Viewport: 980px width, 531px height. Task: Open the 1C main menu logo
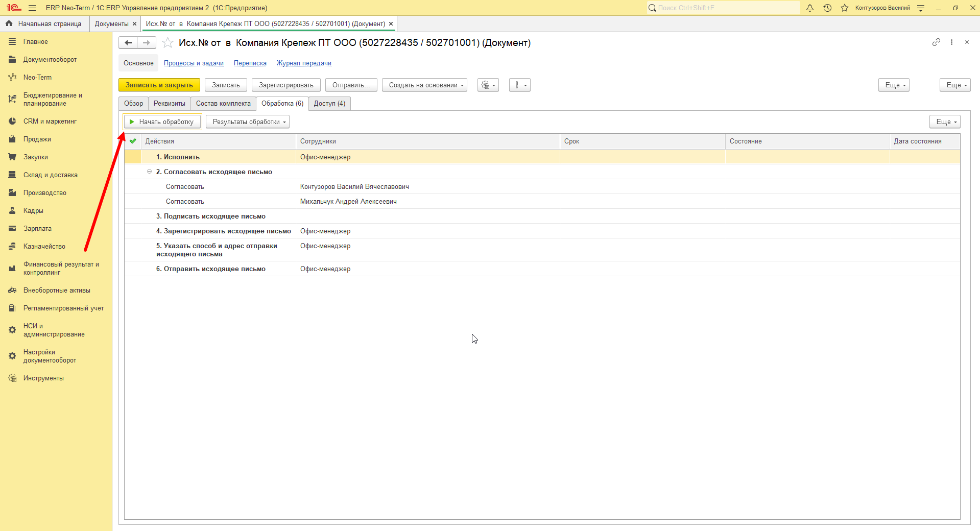coord(14,8)
